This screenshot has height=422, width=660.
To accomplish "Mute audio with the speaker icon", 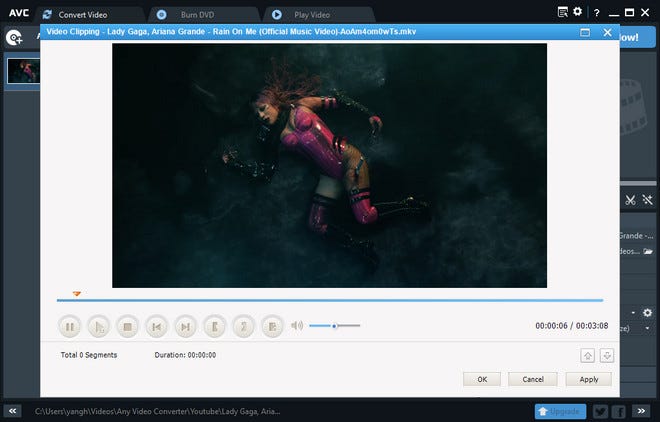I will coord(297,325).
